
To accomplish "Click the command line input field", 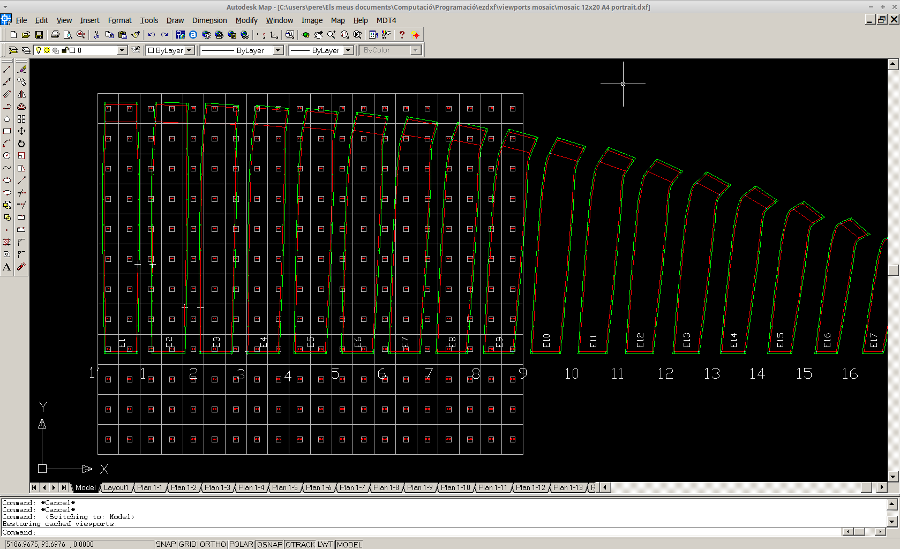I will 421,532.
